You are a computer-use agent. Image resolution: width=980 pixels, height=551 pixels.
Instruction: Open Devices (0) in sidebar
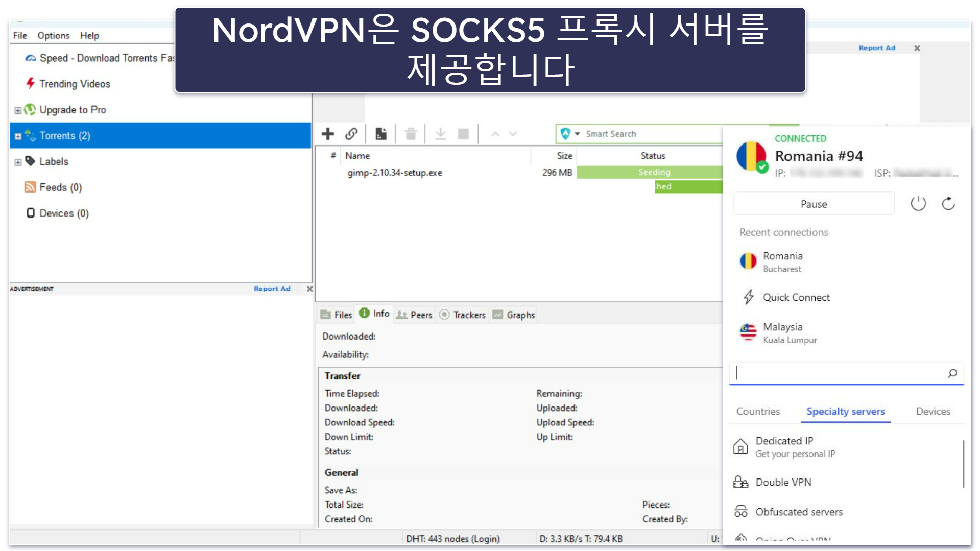click(x=64, y=213)
